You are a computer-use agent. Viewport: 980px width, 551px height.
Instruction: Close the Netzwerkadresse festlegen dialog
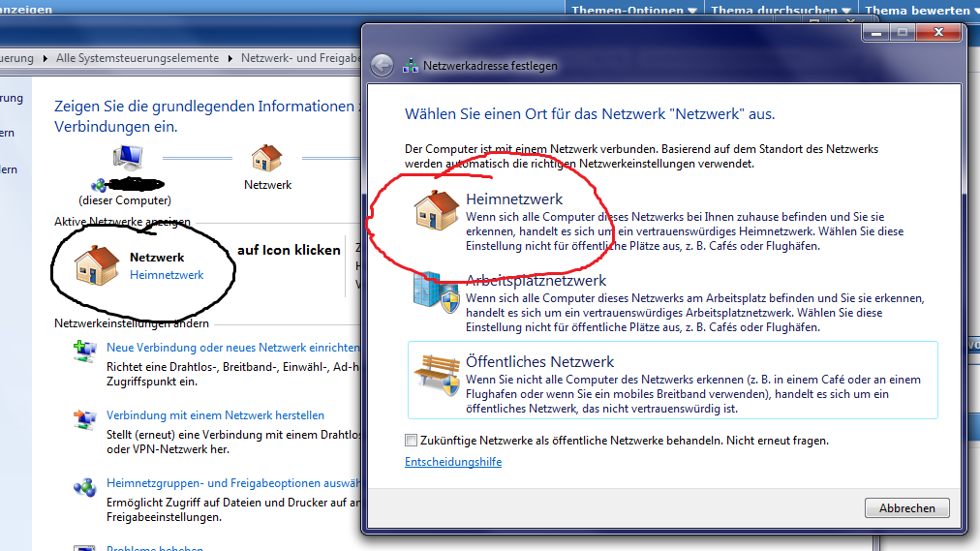(x=938, y=32)
